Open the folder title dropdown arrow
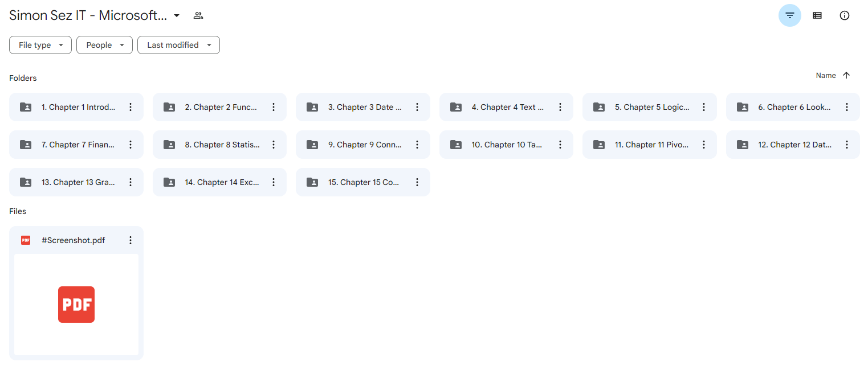This screenshot has width=868, height=370. 177,15
